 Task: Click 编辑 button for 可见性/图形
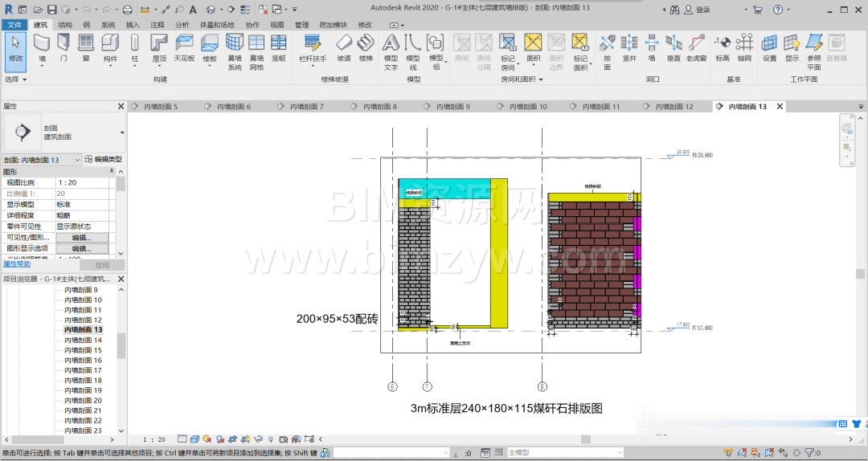[82, 238]
